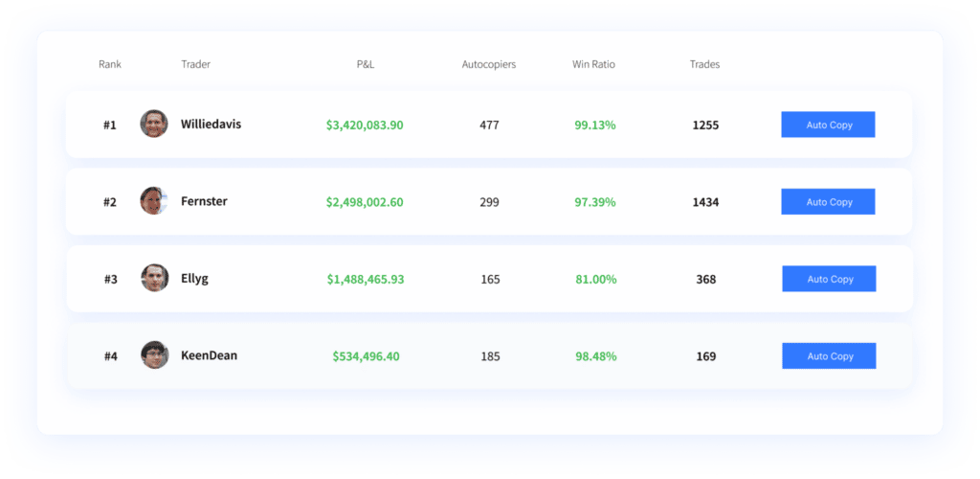
Task: Click the $3,420,083.90 P&L value
Action: (x=365, y=125)
